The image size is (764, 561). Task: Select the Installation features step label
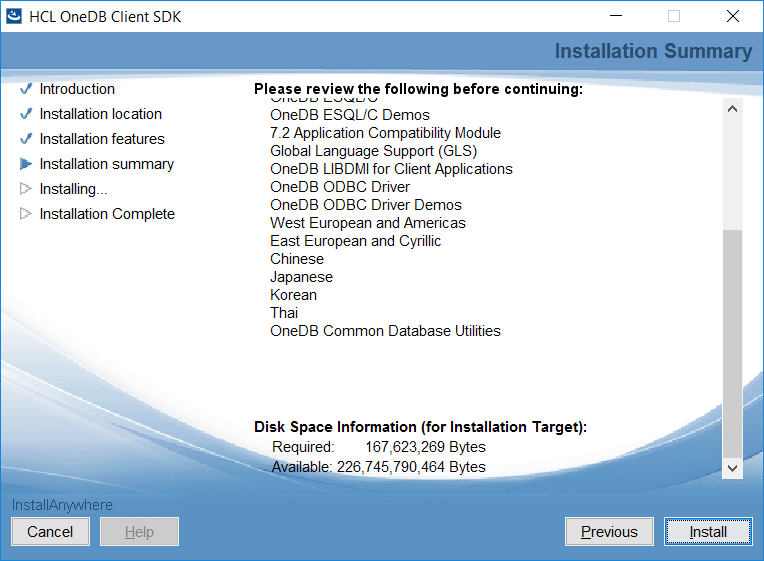(102, 139)
